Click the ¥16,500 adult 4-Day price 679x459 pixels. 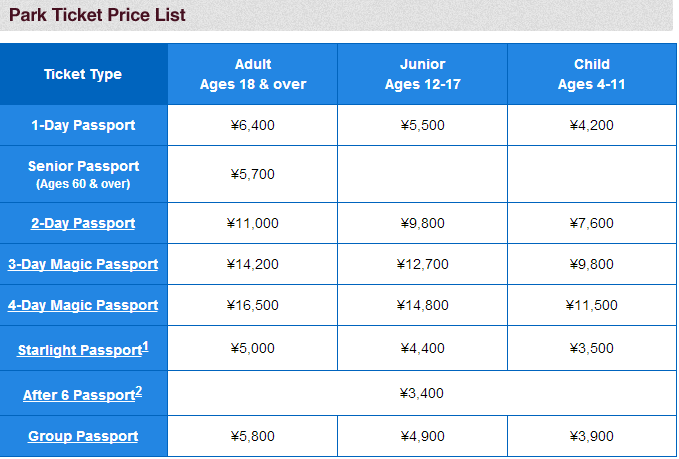(x=252, y=305)
